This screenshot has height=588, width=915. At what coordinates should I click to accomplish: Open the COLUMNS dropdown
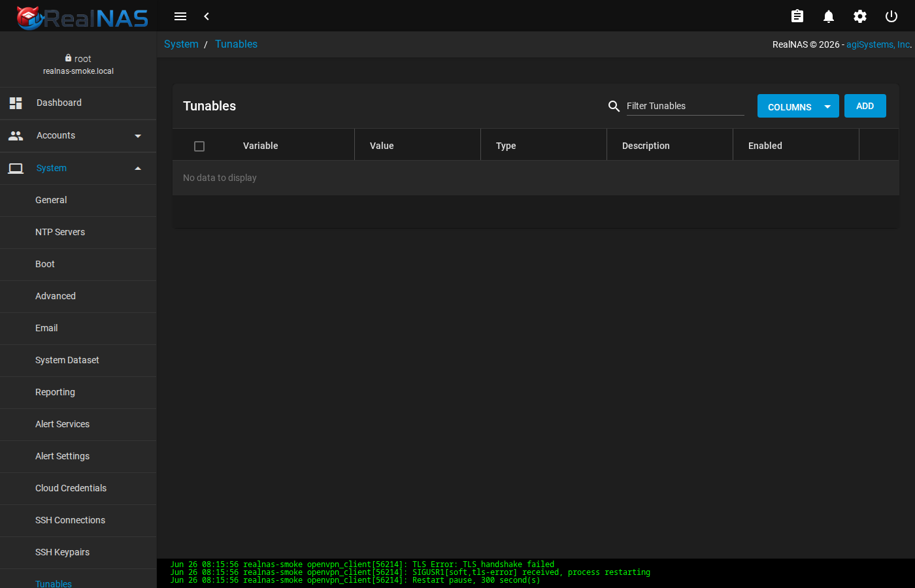click(798, 106)
